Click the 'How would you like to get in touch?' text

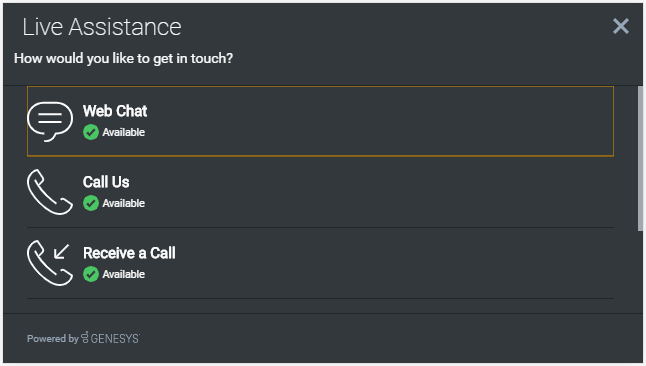coord(123,59)
